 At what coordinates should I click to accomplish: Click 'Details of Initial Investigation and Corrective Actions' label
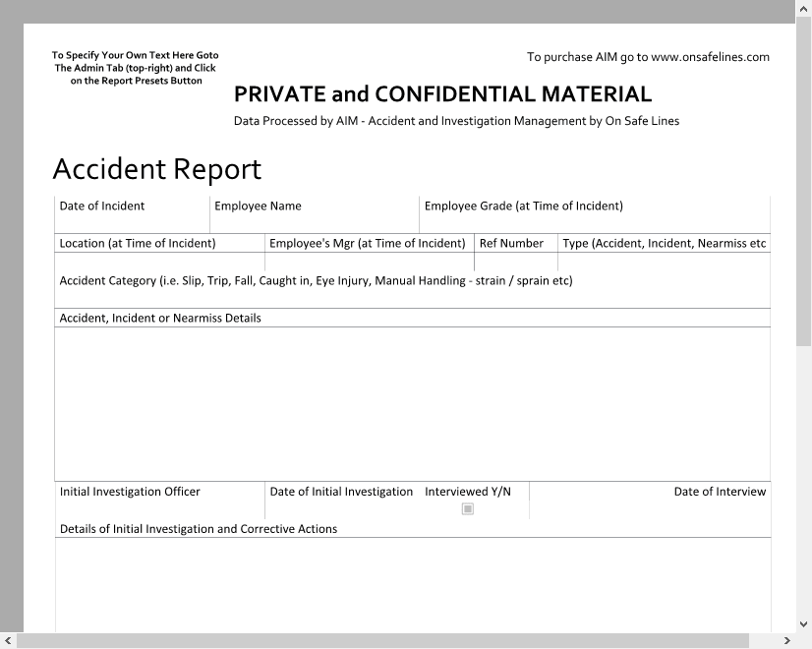(x=199, y=529)
